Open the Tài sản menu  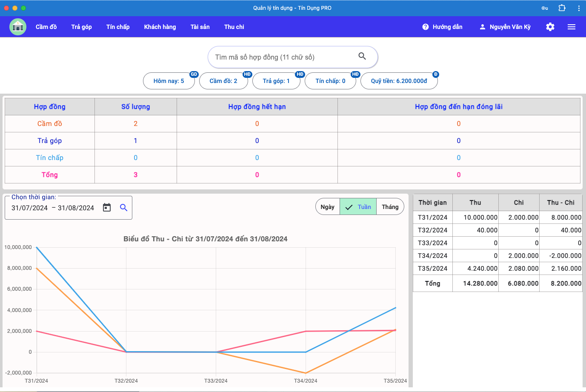click(200, 27)
